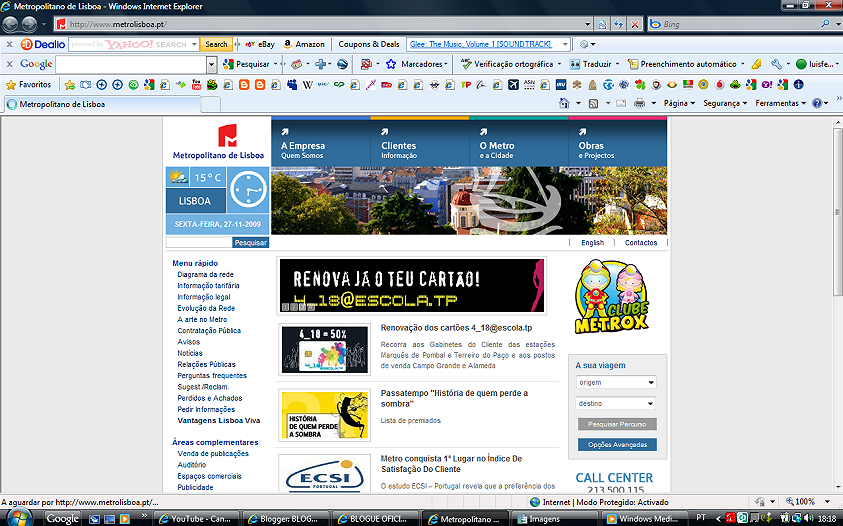Add to favorites bar star icon
Image resolution: width=843 pixels, height=526 pixels.
pos(69,84)
